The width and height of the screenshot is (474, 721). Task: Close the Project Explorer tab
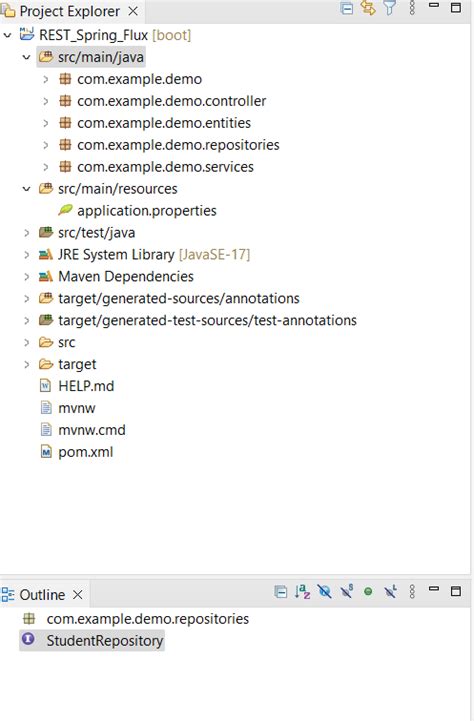(x=133, y=11)
